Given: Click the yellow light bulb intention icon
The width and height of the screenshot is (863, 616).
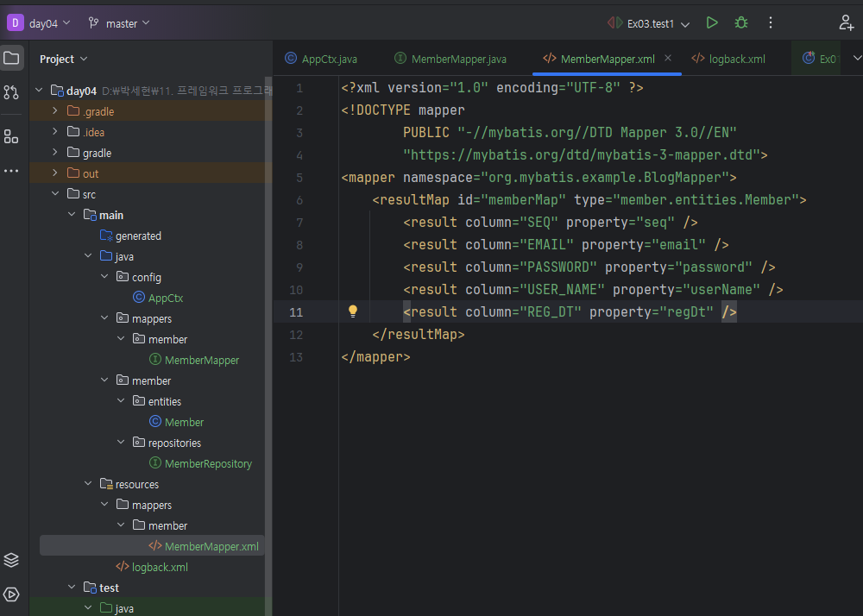Looking at the screenshot, I should 352,311.
